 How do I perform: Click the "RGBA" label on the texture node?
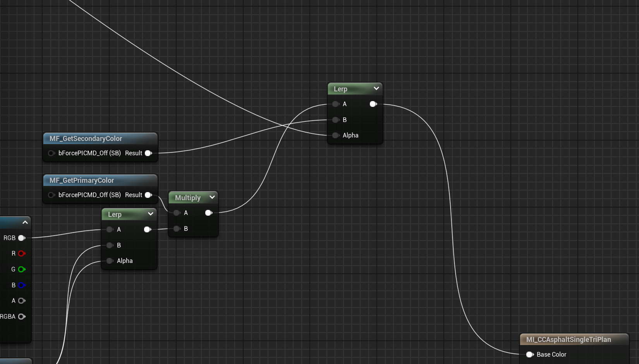pos(8,316)
